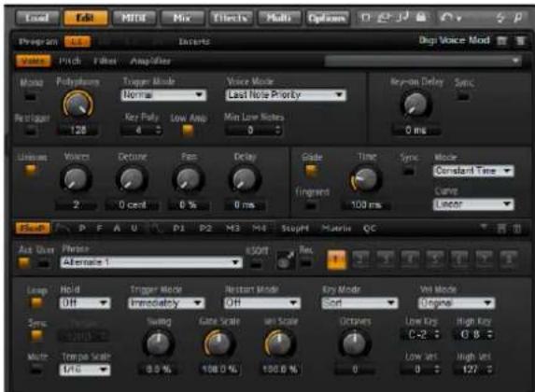Open the Amplifier section tab

(x=150, y=62)
